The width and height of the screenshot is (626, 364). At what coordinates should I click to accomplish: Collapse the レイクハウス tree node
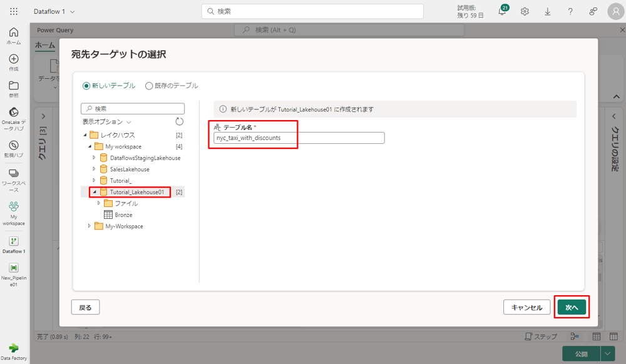(85, 135)
